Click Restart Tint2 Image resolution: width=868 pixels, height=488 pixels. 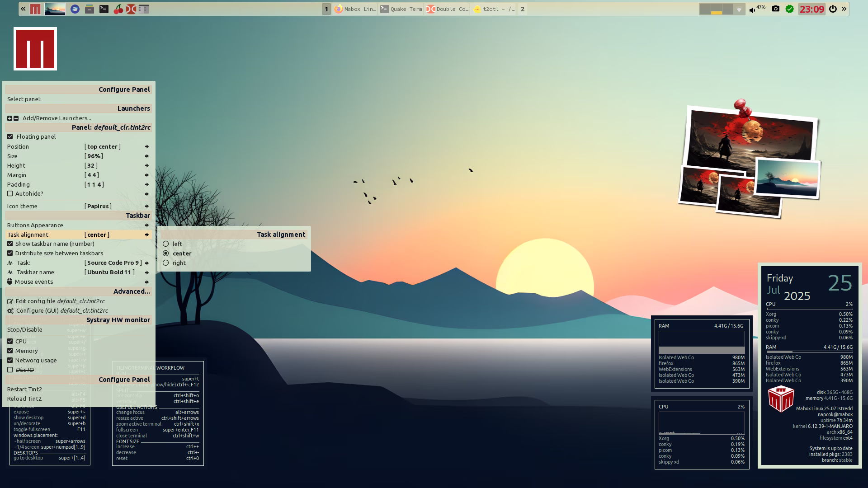coord(25,389)
